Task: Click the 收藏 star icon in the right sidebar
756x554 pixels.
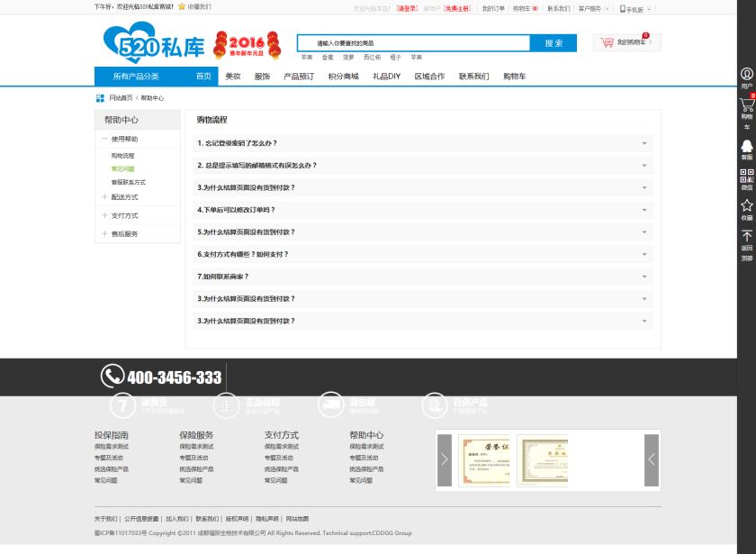Action: (x=746, y=205)
